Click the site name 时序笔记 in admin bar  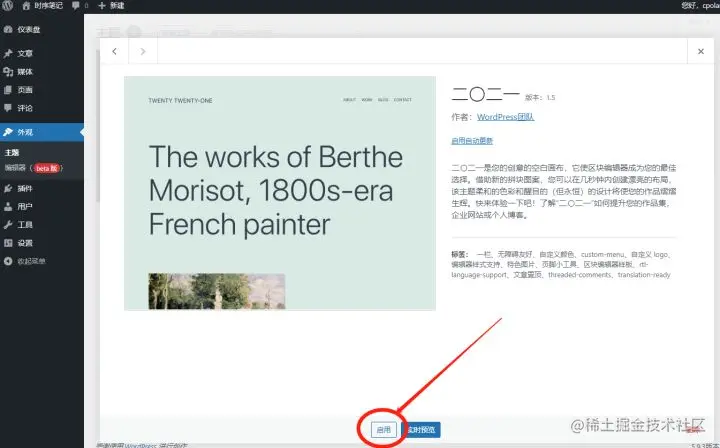coord(49,6)
